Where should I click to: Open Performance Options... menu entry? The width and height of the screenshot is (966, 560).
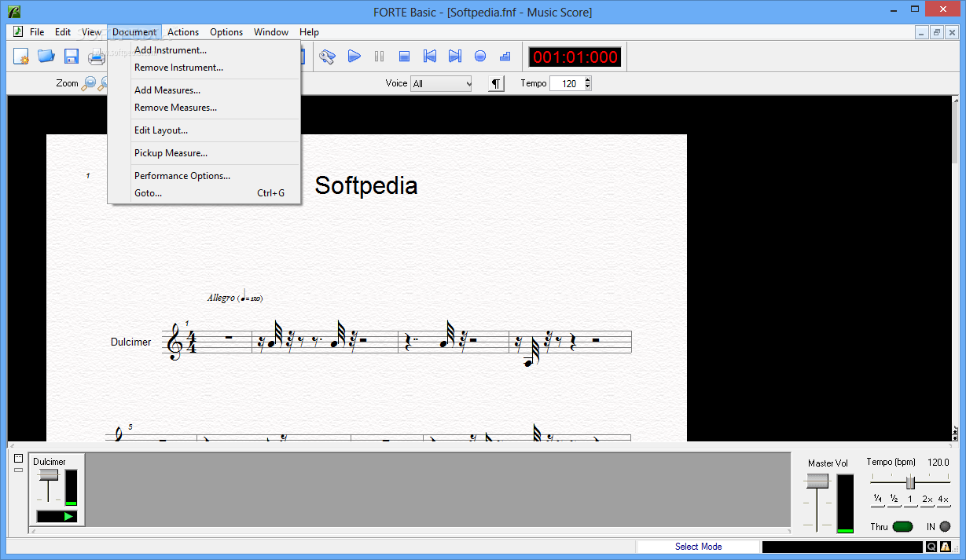(204, 176)
